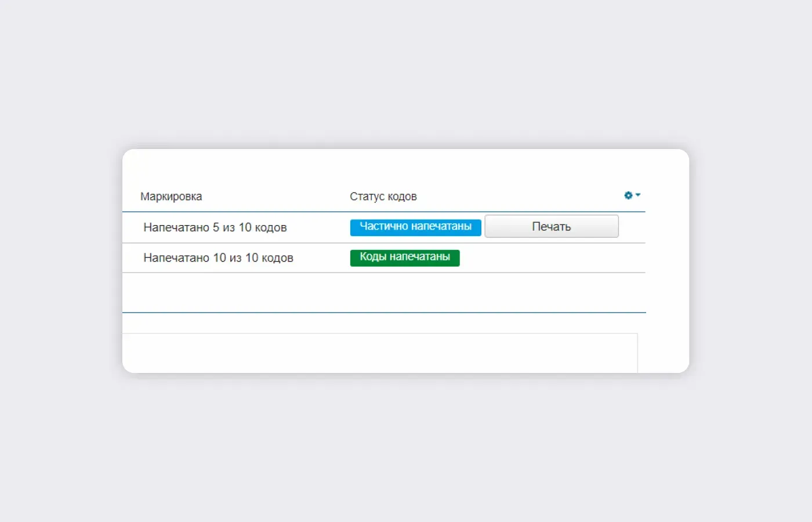Image resolution: width=812 pixels, height=522 pixels.
Task: Click empty space right of the Печать button
Action: point(632,227)
